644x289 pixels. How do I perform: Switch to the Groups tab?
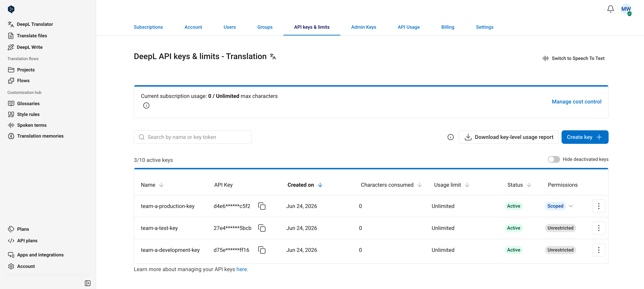tap(265, 27)
